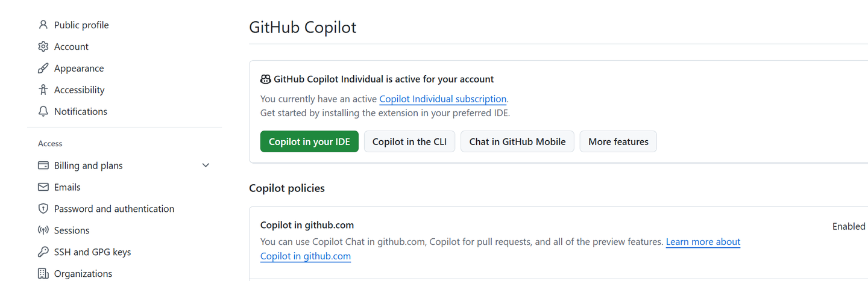The image size is (868, 281).
Task: Select the Chat in GitHub Mobile button
Action: tap(517, 142)
